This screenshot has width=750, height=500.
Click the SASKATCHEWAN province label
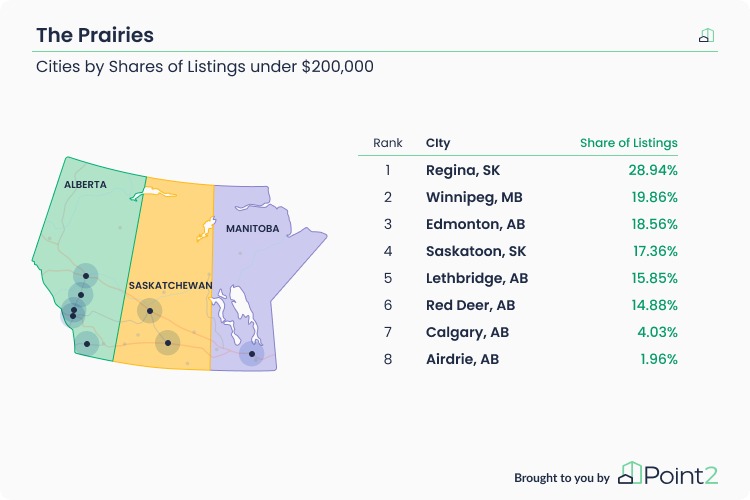pos(170,286)
